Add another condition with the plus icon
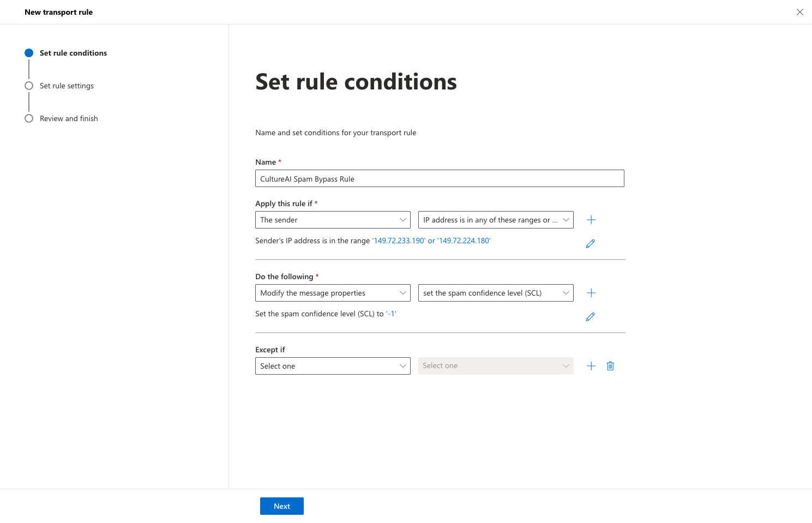The image size is (812, 523). coord(591,219)
